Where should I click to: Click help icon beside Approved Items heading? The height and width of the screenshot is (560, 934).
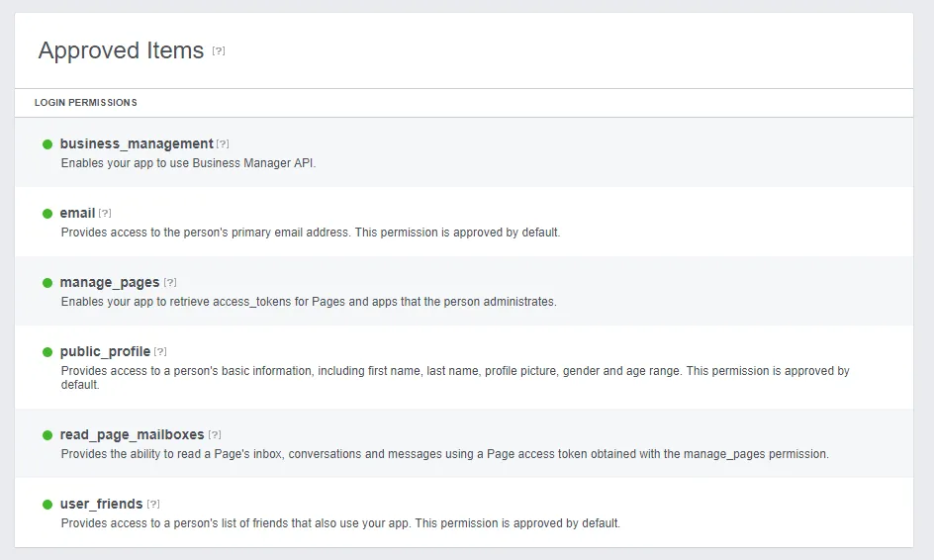click(219, 51)
